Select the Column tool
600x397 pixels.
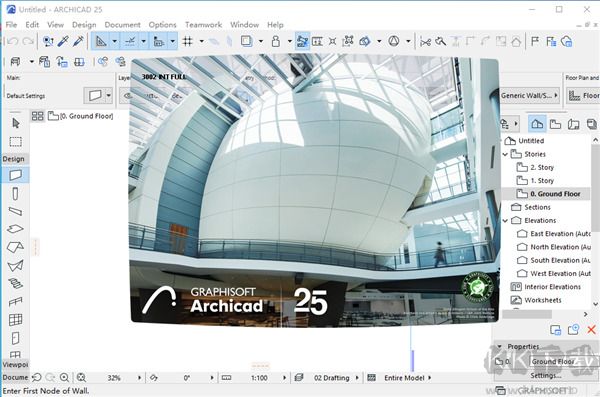point(15,194)
